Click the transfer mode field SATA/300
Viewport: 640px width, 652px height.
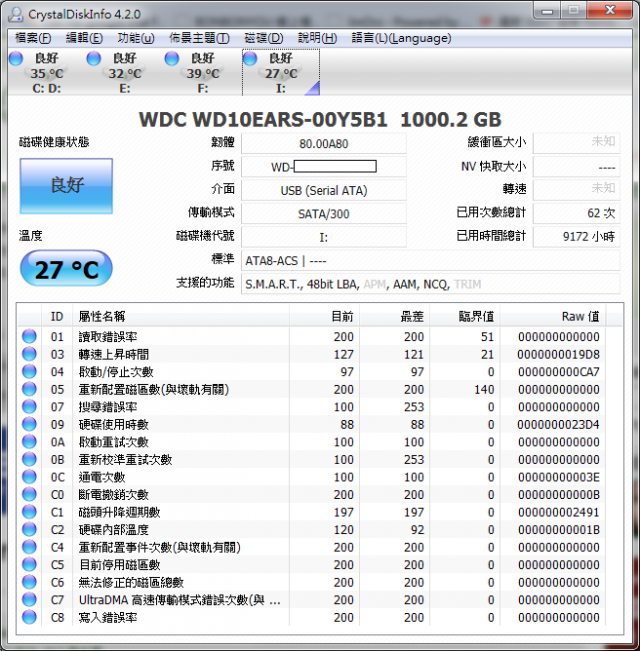[x=324, y=214]
